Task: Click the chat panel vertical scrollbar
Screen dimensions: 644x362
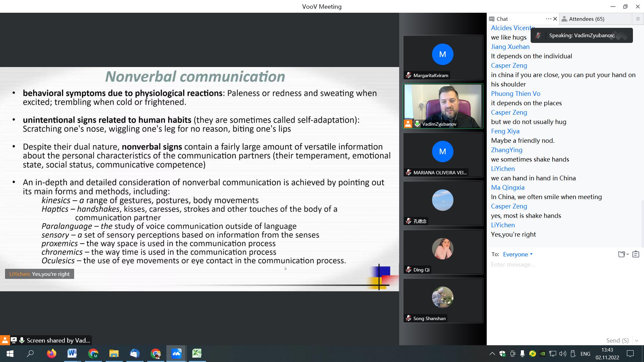Action: click(x=642, y=224)
